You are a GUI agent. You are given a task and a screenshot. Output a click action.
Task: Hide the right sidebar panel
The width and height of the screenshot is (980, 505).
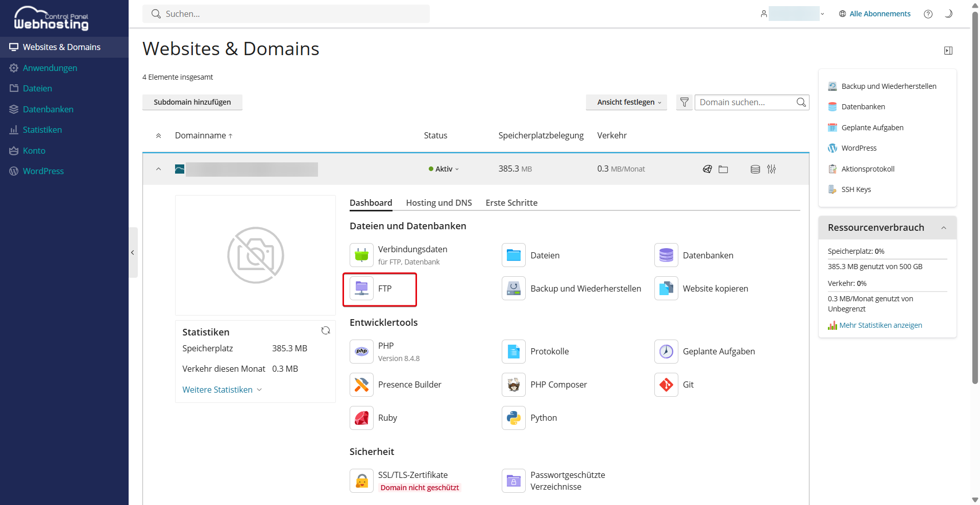[x=948, y=51]
